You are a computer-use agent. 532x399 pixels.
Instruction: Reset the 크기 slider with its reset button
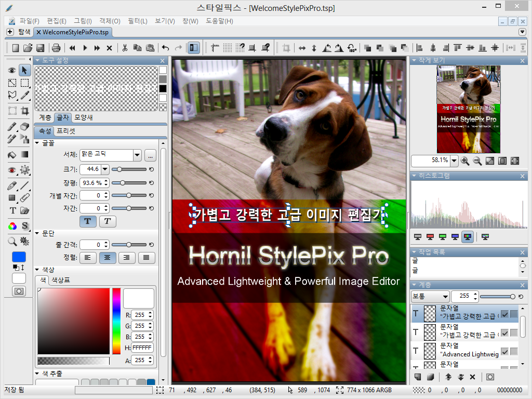151,169
